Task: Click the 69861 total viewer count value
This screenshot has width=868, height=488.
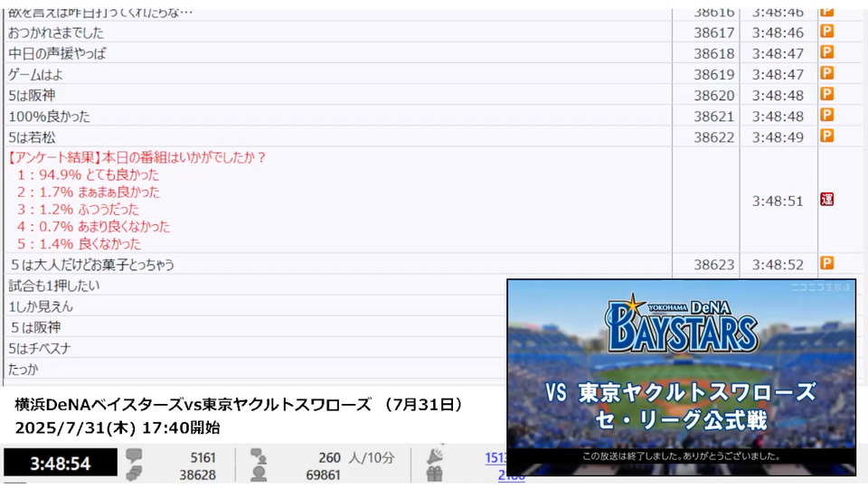Action: [323, 475]
